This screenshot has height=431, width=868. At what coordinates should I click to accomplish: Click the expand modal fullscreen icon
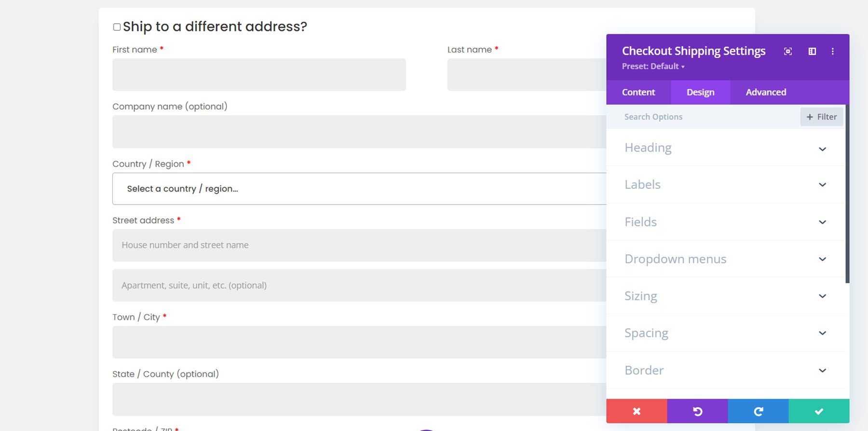click(x=788, y=51)
